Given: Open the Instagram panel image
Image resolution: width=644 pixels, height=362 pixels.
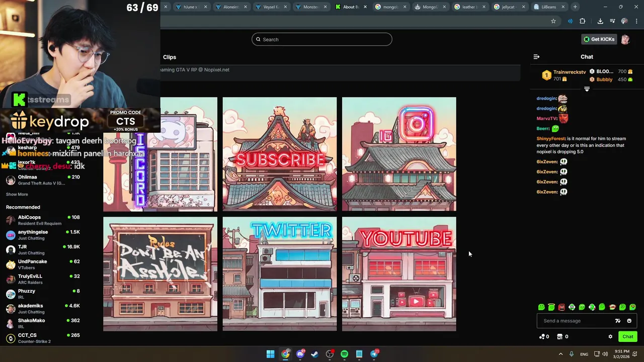Looking at the screenshot, I should point(399,154).
